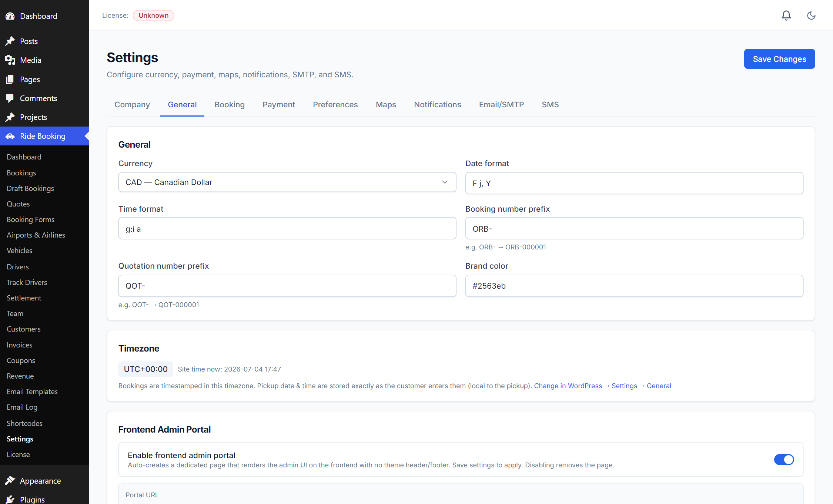Click the Ride Booking car icon
Viewport: 833px width, 504px height.
pos(10,136)
